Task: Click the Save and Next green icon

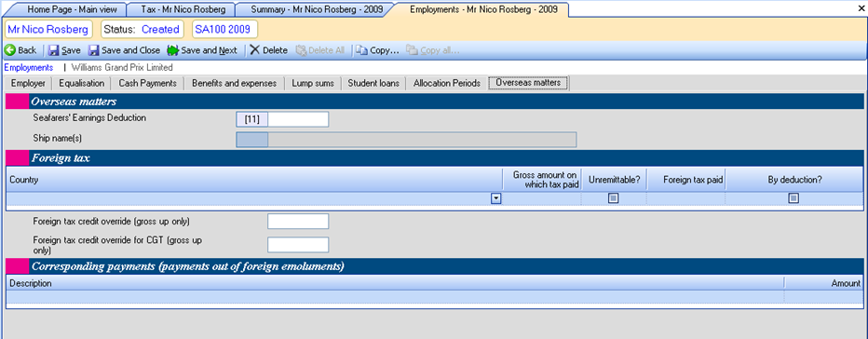Action: (172, 50)
